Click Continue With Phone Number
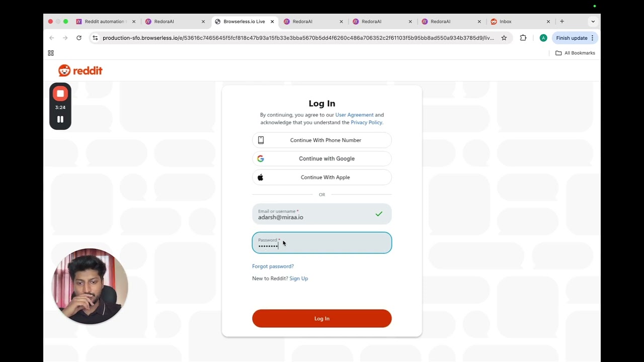 pos(322,140)
